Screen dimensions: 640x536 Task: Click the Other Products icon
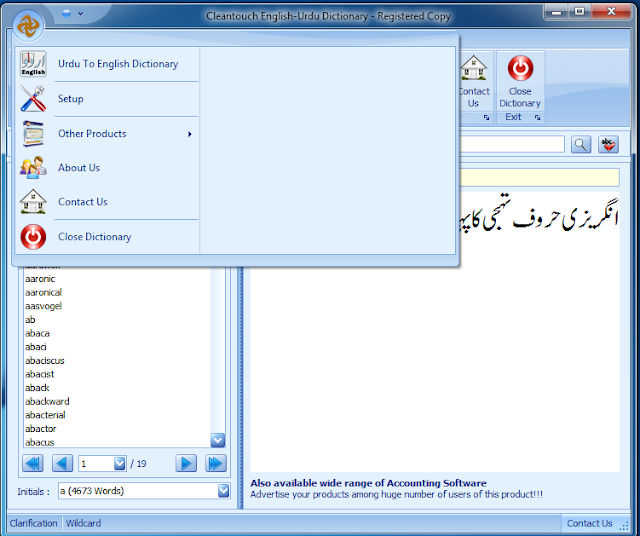[x=33, y=133]
